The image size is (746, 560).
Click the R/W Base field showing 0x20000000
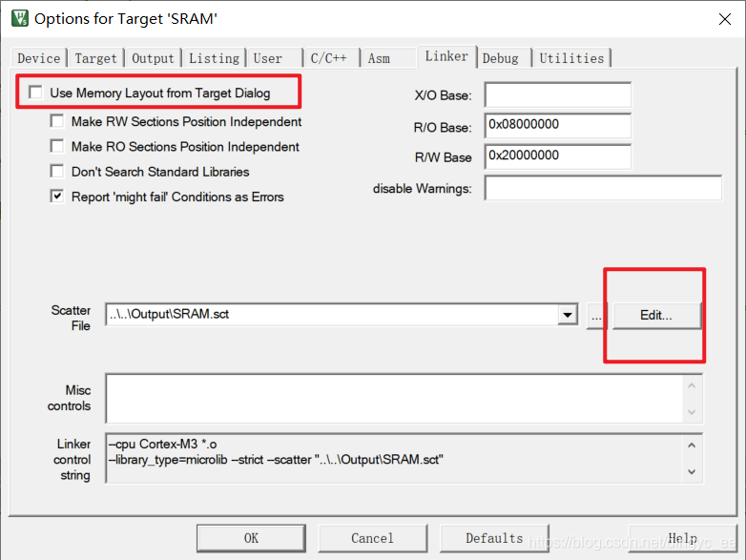[x=558, y=156]
